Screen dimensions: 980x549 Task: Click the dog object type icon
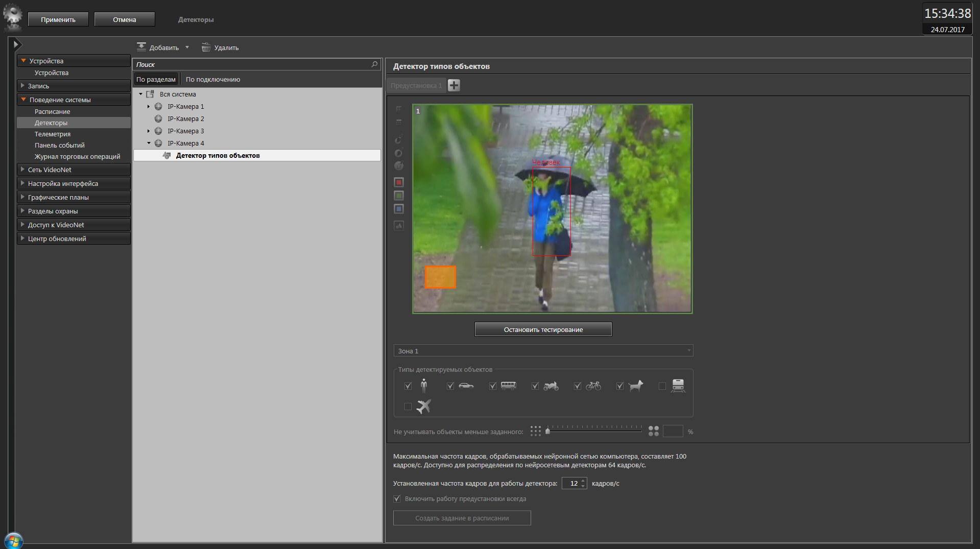tap(636, 386)
